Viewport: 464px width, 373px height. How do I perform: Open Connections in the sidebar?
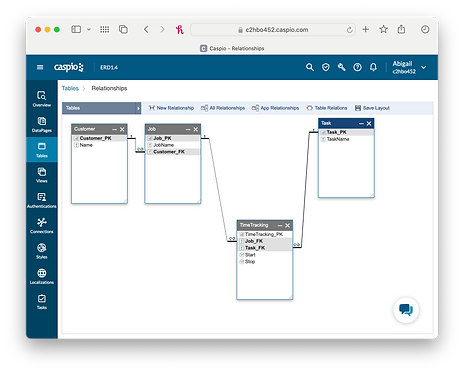click(42, 226)
